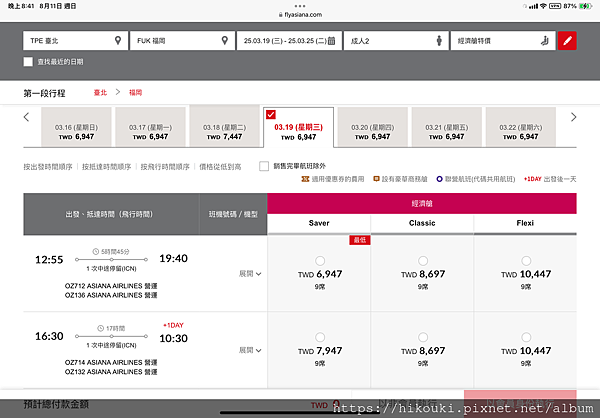
Task: Click the seat icon in cabin class field
Action: [545, 41]
